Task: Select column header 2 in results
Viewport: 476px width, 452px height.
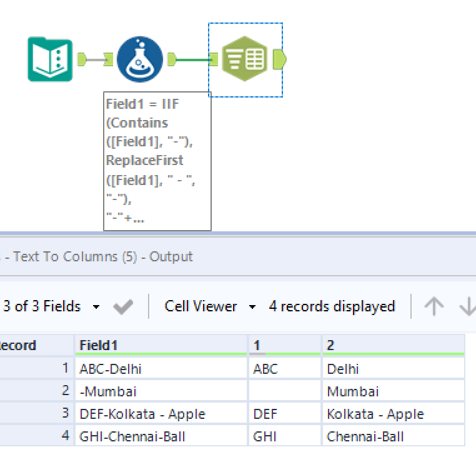Action: 393,345
